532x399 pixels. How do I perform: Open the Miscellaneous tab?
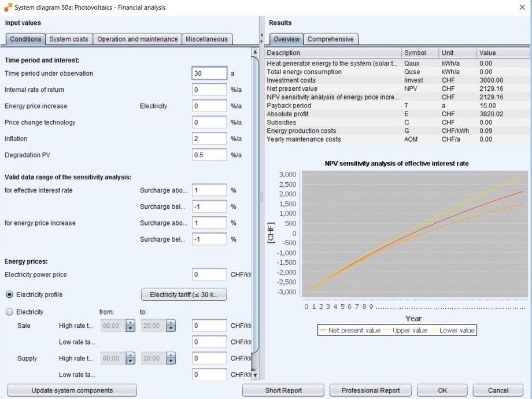[x=206, y=39]
